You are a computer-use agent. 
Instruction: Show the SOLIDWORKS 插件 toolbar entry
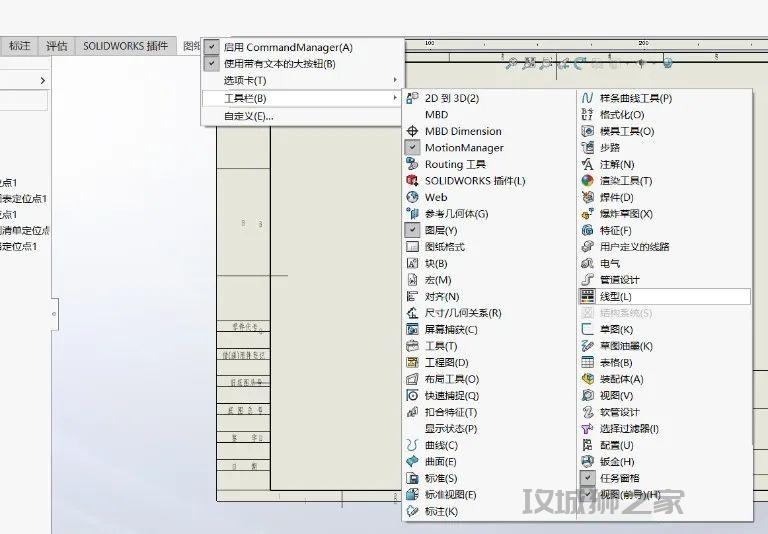coord(474,181)
